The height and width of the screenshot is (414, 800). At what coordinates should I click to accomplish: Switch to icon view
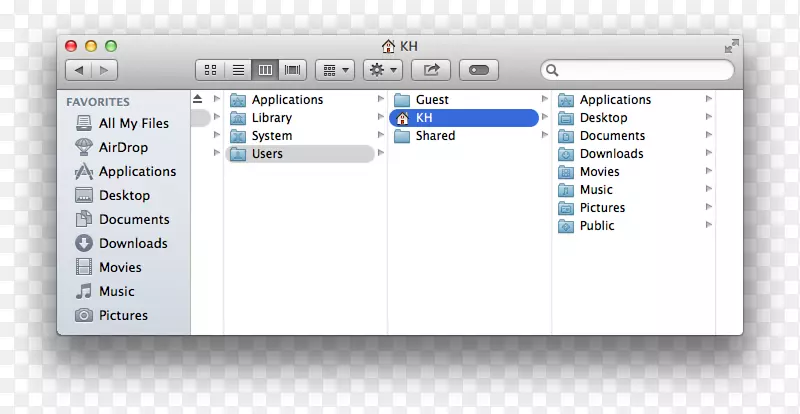click(x=210, y=70)
